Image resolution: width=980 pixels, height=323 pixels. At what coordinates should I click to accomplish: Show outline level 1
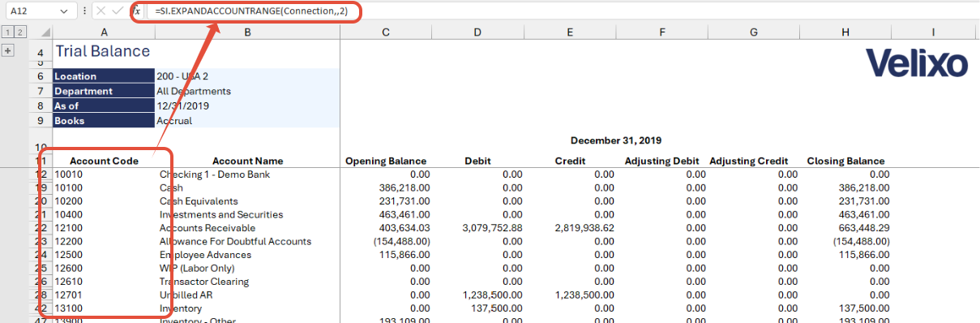pos(7,32)
